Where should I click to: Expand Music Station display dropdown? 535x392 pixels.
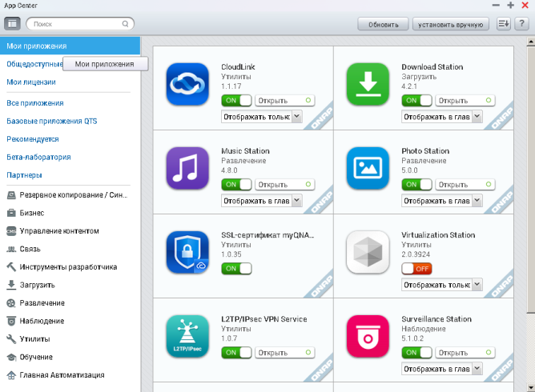pyautogui.click(x=262, y=201)
